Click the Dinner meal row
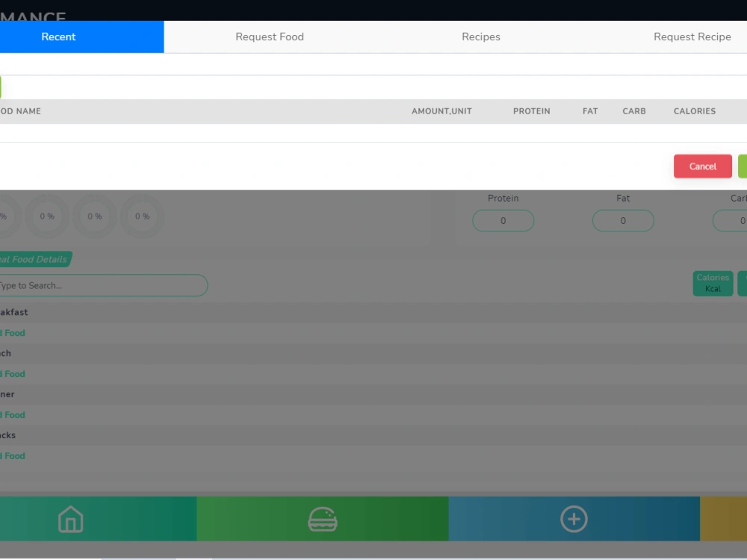The width and height of the screenshot is (747, 560). [373, 394]
